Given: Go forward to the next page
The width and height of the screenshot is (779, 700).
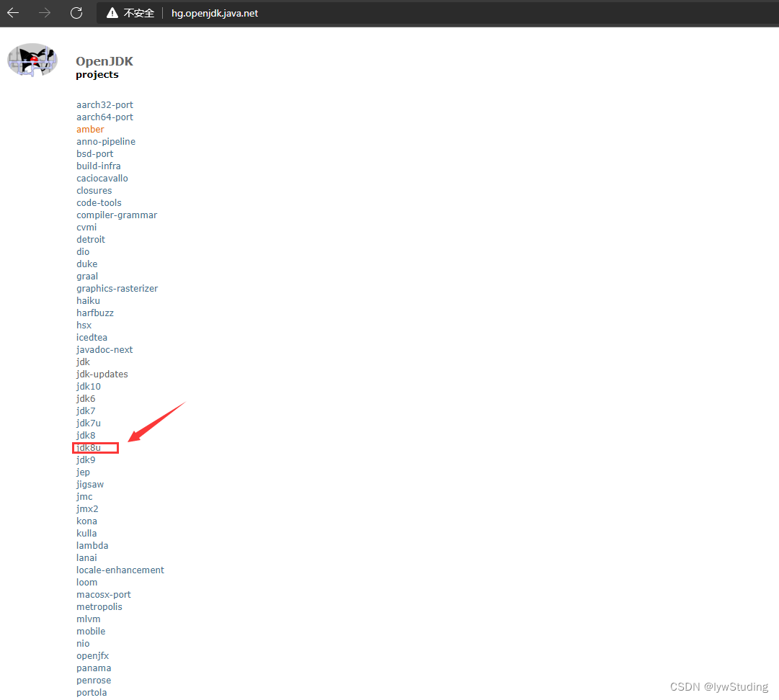Looking at the screenshot, I should (x=45, y=13).
